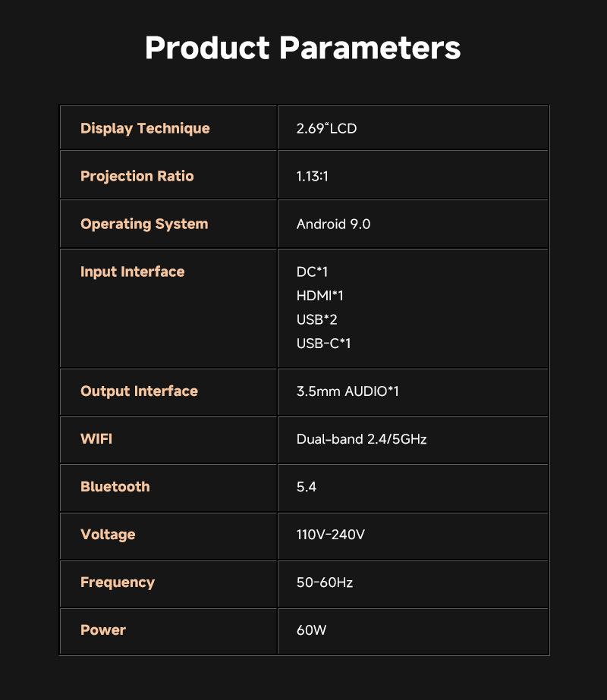The width and height of the screenshot is (607, 700).
Task: Select the USB*2 input entry
Action: (316, 319)
